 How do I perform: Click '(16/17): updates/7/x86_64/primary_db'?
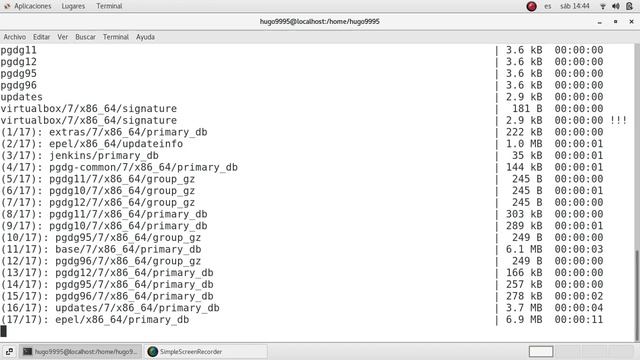tap(110, 308)
